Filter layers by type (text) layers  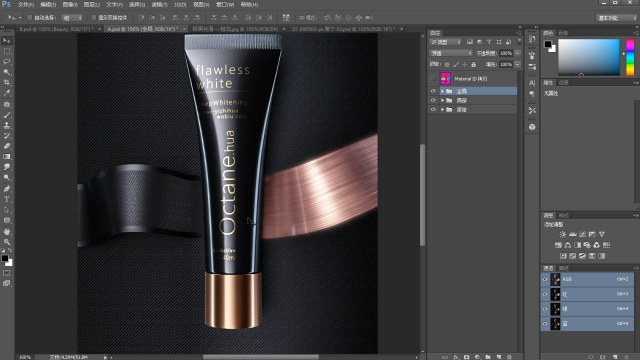489,42
